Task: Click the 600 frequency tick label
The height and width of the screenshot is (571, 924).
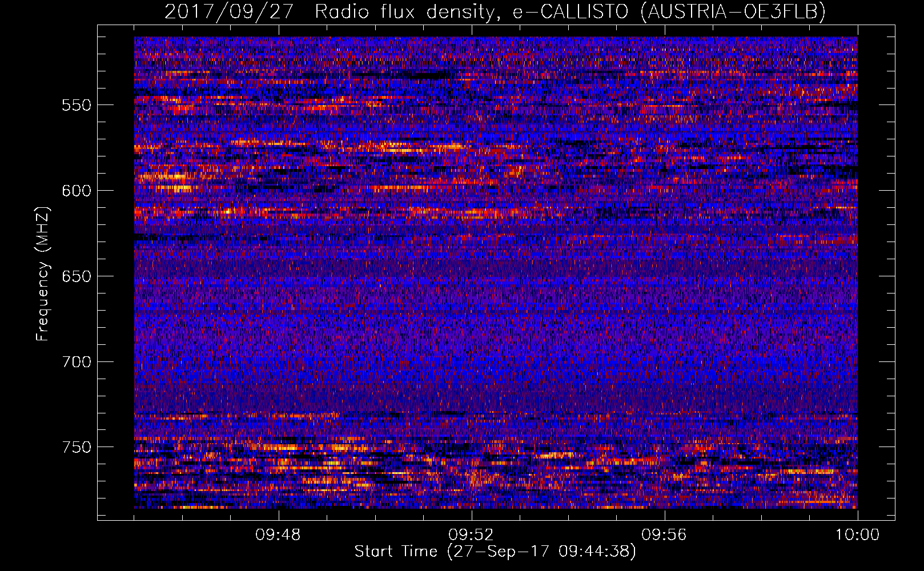Action: 77,191
